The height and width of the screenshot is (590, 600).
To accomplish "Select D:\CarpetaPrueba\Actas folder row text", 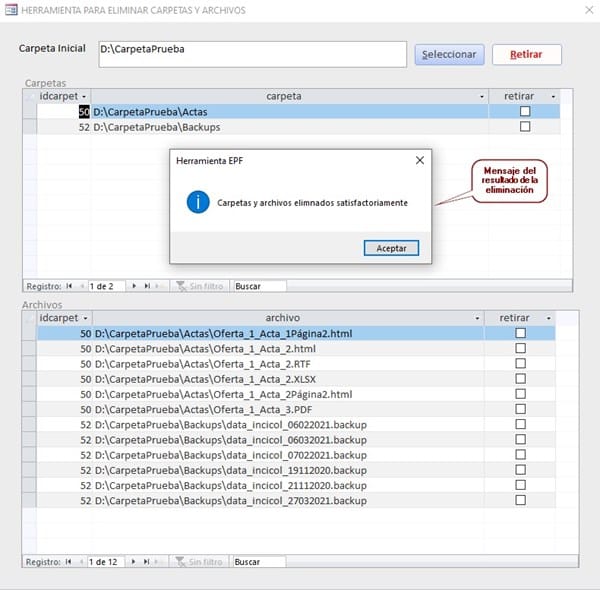I will coord(150,112).
